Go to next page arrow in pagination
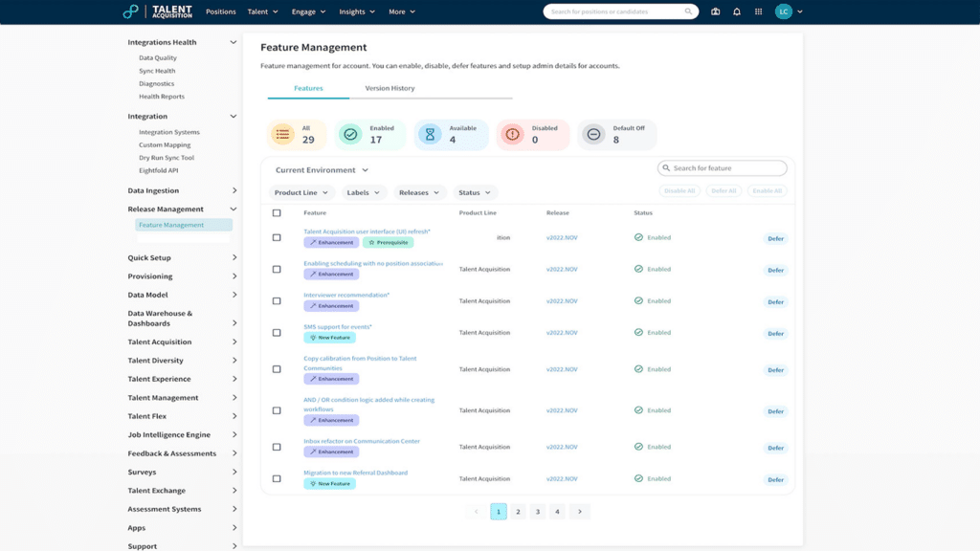980x551 pixels. [x=579, y=512]
